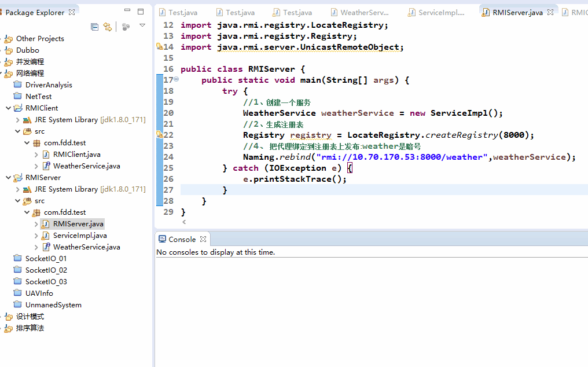The width and height of the screenshot is (588, 367).
Task: Toggle Link with Editor button
Action: click(108, 27)
